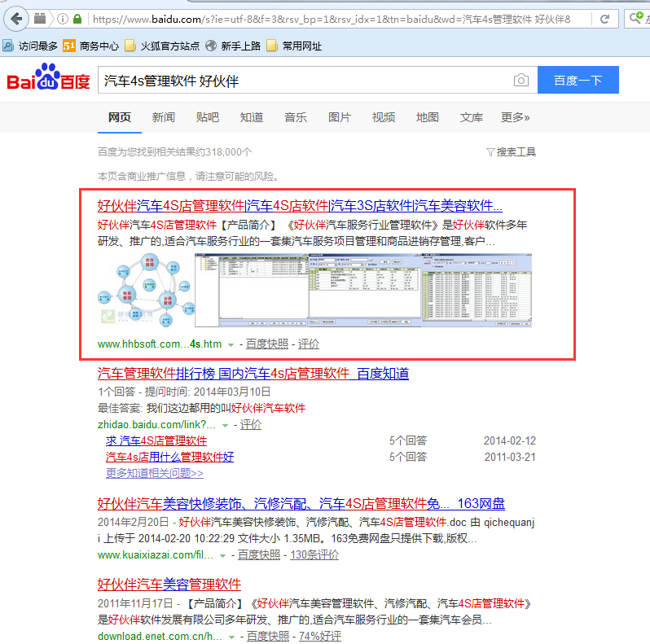Open the tab list icon beside back button

click(40, 19)
